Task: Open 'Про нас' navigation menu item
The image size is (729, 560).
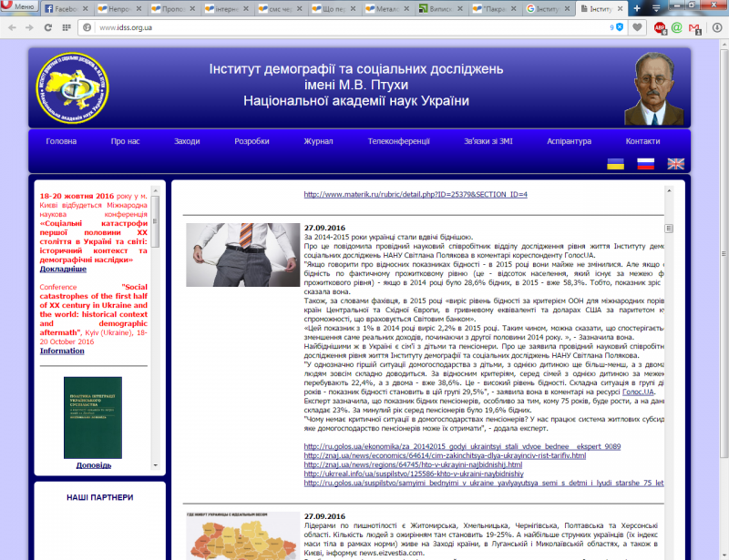Action: (x=125, y=142)
